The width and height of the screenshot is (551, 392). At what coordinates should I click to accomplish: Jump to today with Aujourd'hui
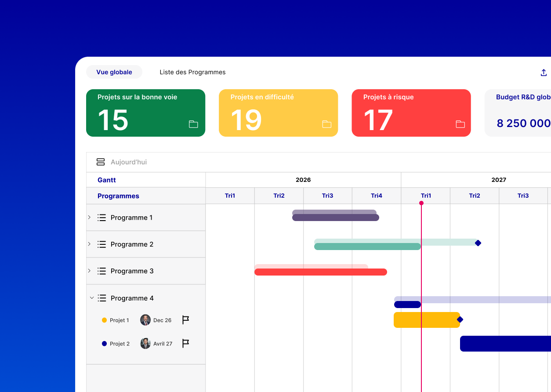click(129, 162)
